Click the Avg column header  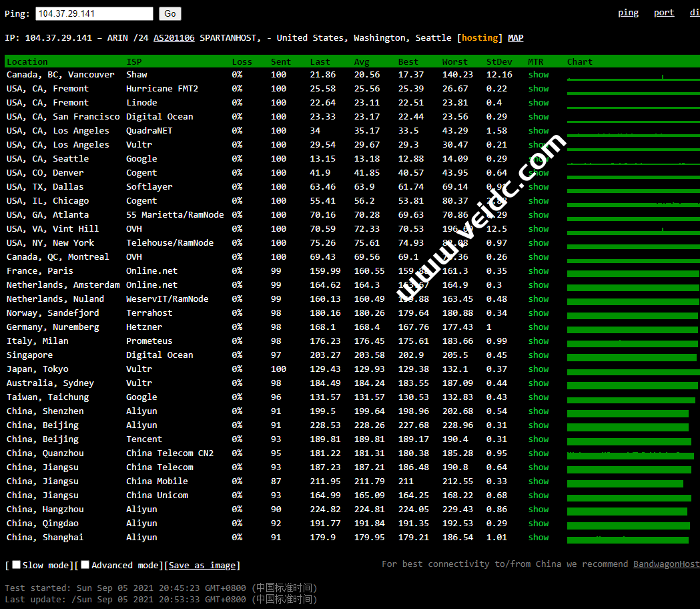point(362,62)
